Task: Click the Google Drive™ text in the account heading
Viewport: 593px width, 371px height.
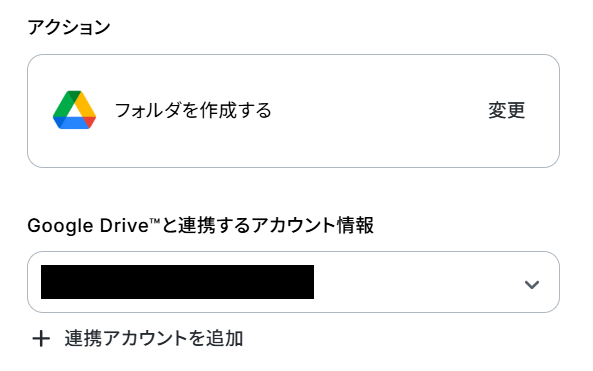Action: (95, 226)
